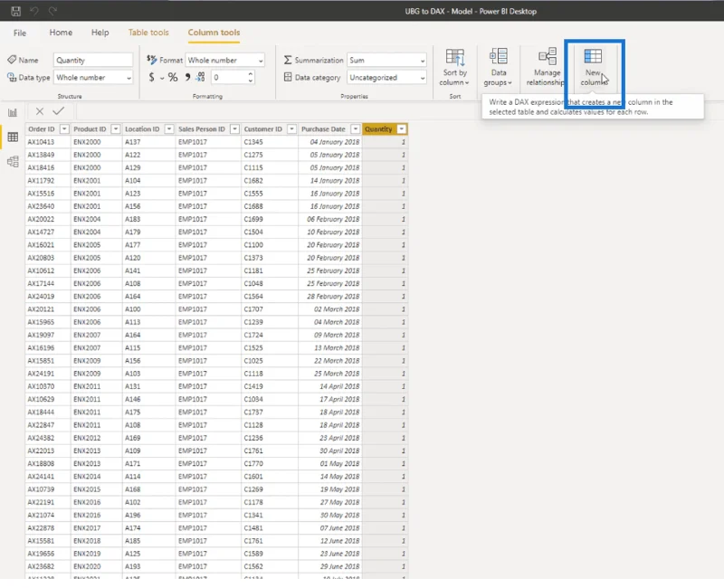
Task: Select the Product ID column header
Action: pyautogui.click(x=90, y=129)
